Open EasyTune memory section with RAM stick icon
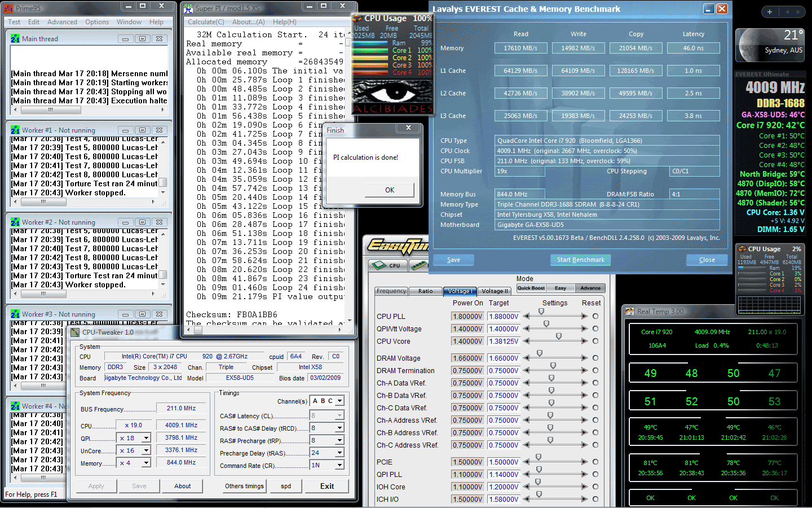Screen dimensions: 812x508 tap(420, 265)
